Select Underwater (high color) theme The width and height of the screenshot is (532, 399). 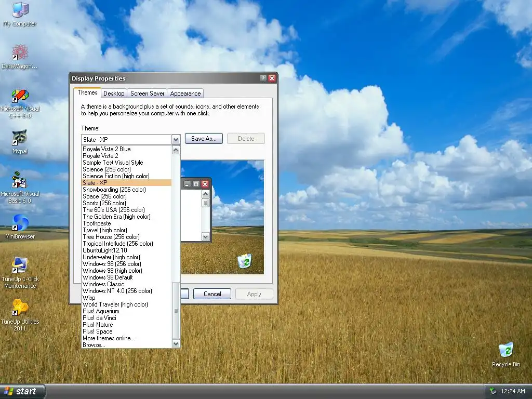[126, 257]
